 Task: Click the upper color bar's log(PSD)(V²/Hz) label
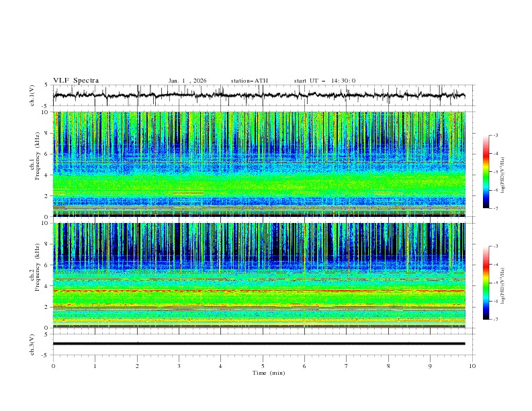503,175
